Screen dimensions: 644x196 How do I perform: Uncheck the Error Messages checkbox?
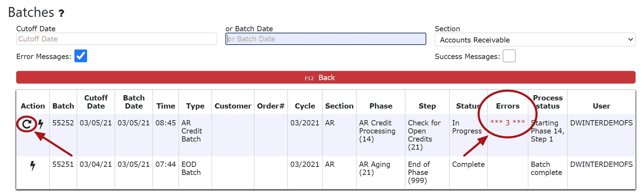81,56
